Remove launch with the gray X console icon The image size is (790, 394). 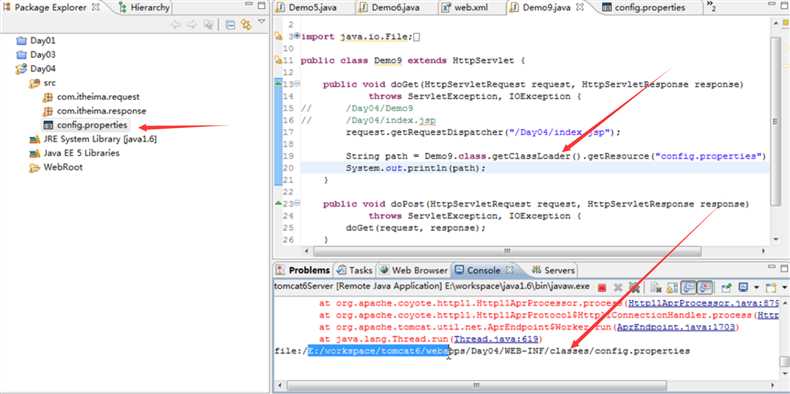[x=618, y=288]
